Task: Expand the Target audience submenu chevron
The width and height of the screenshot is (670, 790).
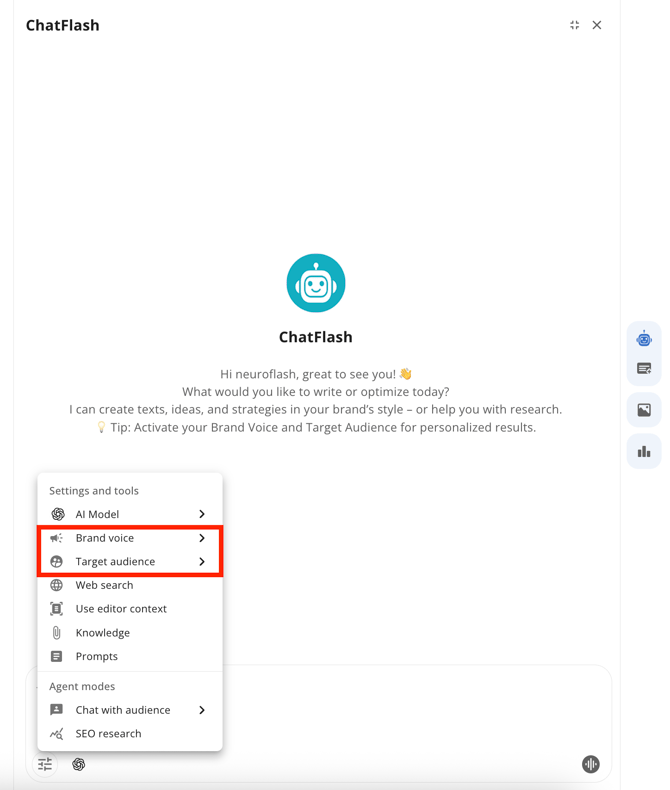Action: point(202,562)
